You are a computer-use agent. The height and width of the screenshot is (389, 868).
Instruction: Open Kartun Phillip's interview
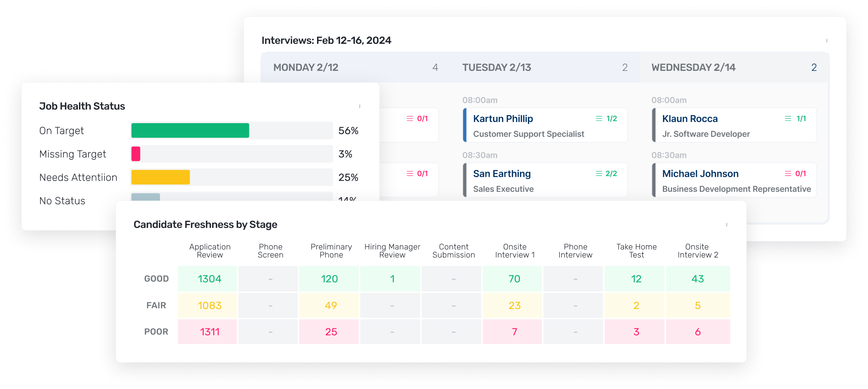pyautogui.click(x=503, y=119)
